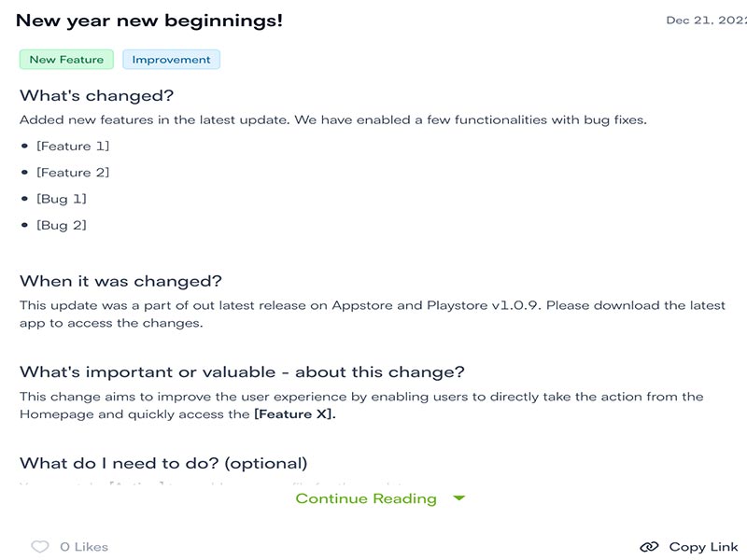Click the bold [Feature X] text
This screenshot has width=747, height=560.
(294, 414)
